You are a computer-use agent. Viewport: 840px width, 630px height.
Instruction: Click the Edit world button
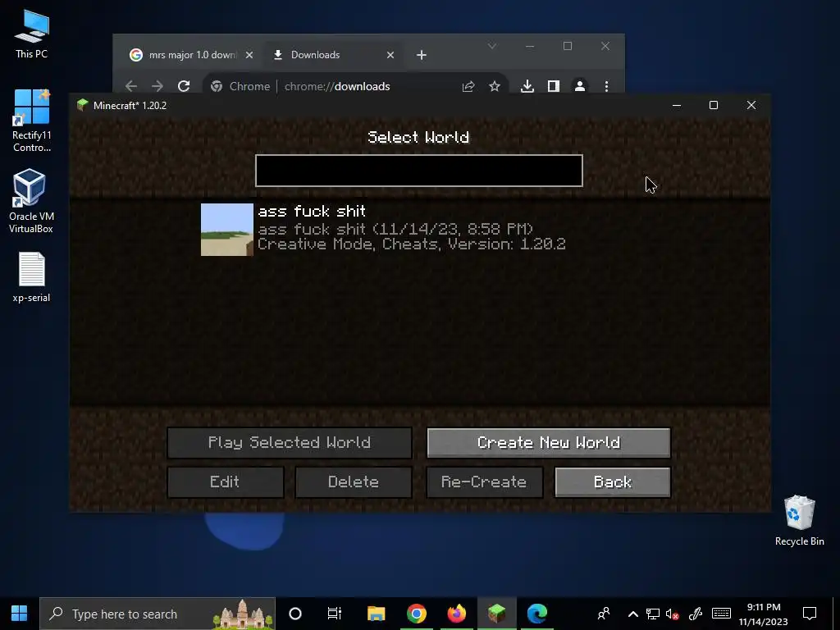click(x=225, y=482)
